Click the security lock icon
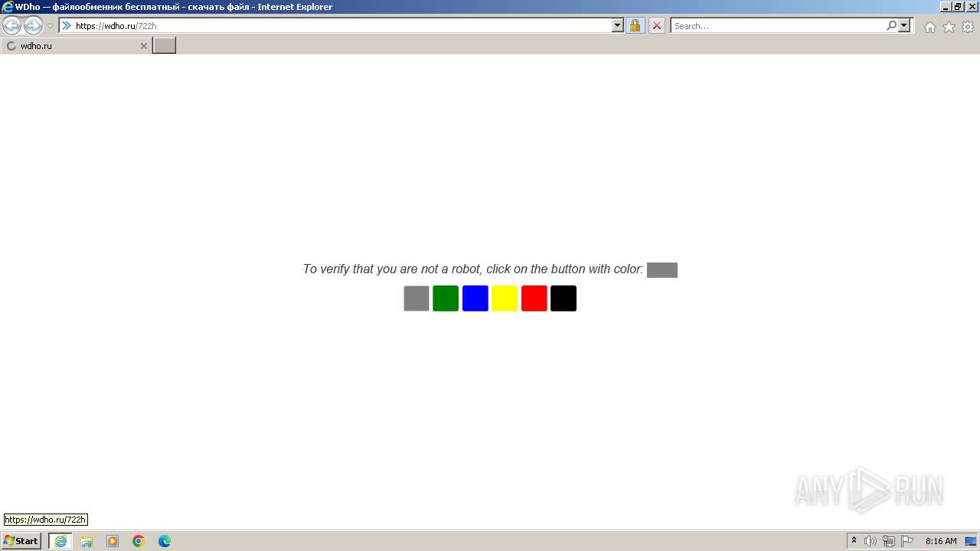The image size is (980, 551). (635, 25)
